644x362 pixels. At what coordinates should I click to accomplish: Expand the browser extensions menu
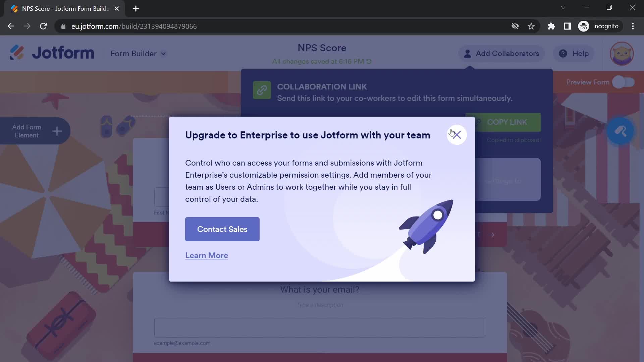pos(551,26)
